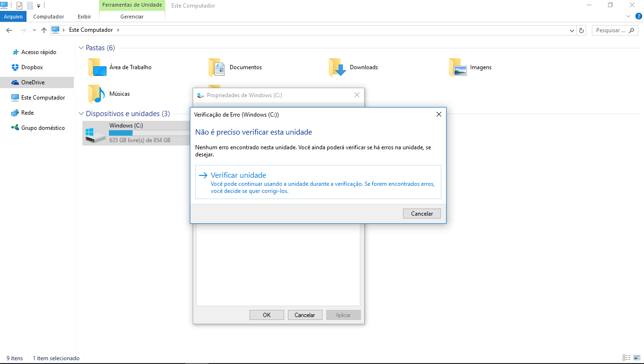Viewport: 644px width, 364px height.
Task: Collapse the Dispositivos e unidades (3) group
Action: point(81,114)
